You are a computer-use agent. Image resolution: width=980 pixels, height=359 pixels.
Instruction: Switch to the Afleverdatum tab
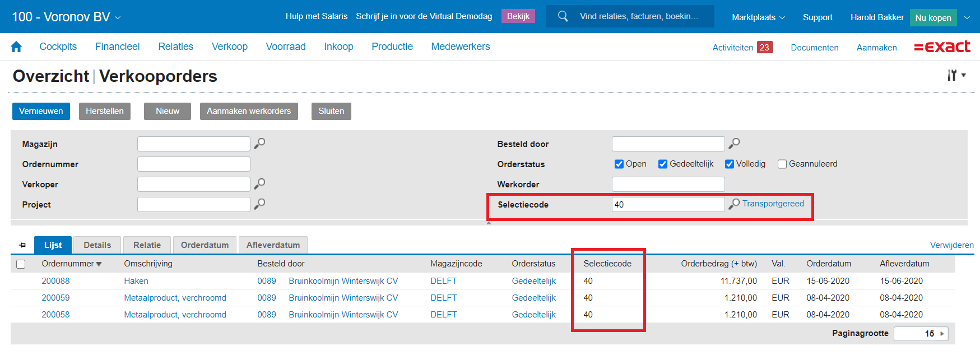(273, 245)
